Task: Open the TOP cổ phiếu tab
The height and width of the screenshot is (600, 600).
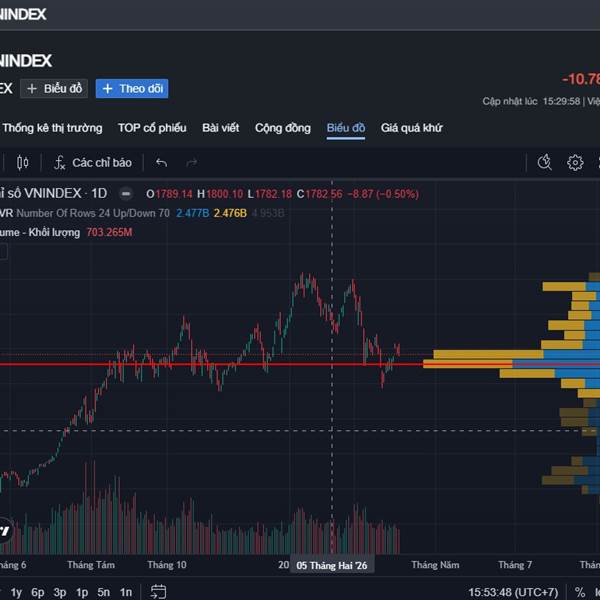Action: pos(152,128)
